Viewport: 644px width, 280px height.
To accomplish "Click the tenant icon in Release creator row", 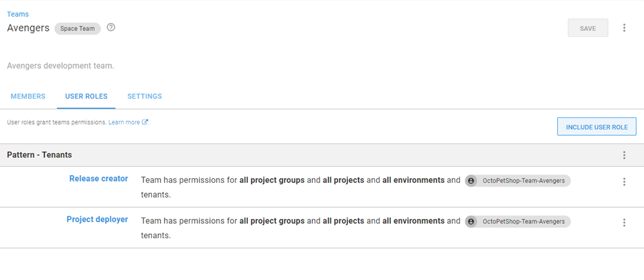I will click(471, 181).
